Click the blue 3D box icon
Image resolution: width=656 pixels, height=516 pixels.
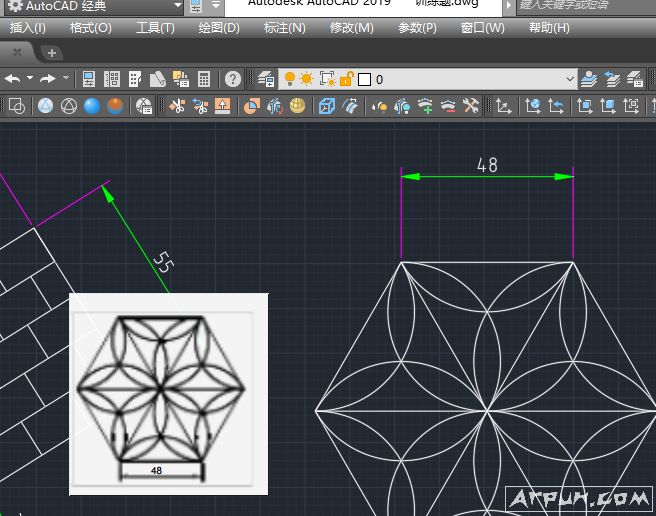click(x=326, y=106)
